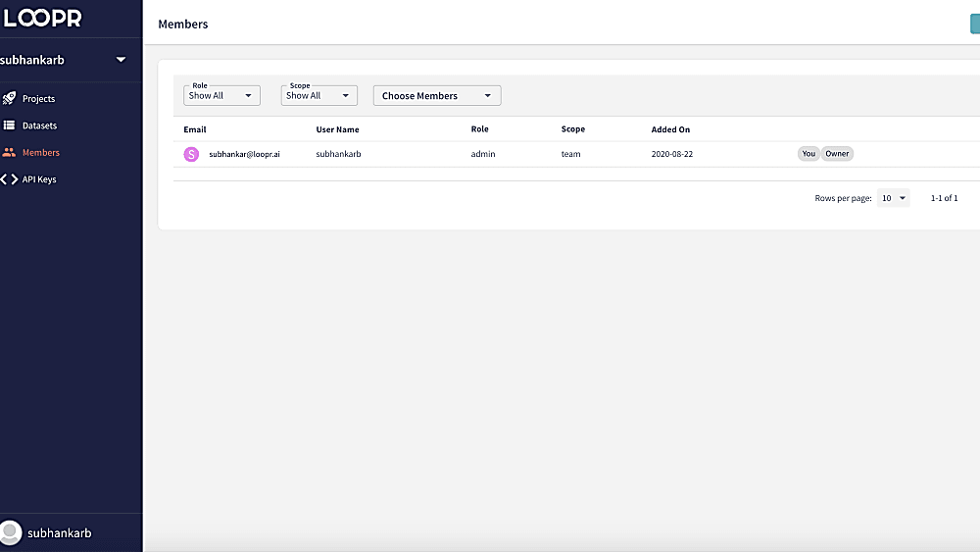Click the You badge
The width and height of the screenshot is (980, 552).
(x=808, y=154)
